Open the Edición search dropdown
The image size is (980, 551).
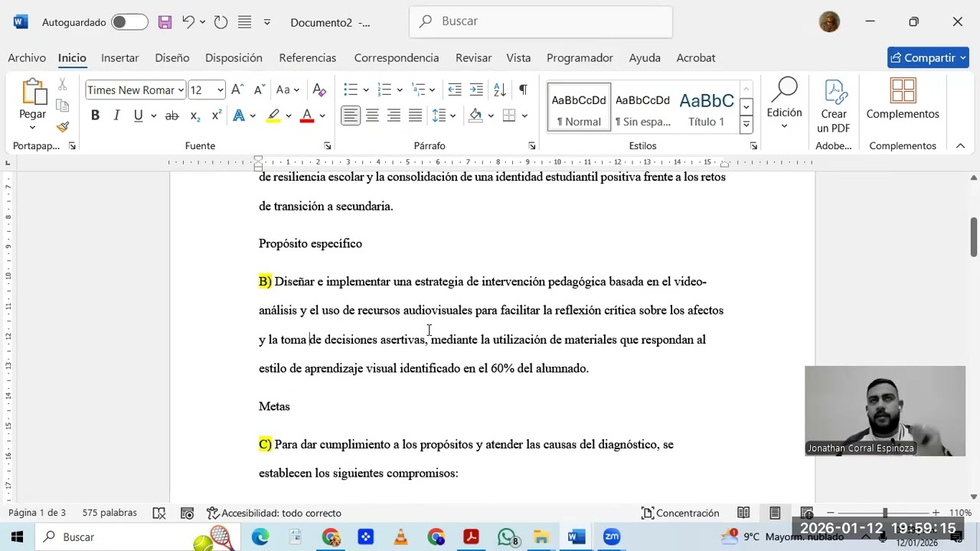click(x=784, y=103)
